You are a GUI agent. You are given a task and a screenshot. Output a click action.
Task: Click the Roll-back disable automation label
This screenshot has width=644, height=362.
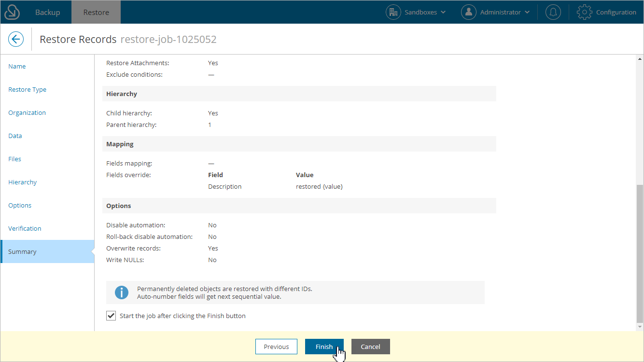click(149, 237)
